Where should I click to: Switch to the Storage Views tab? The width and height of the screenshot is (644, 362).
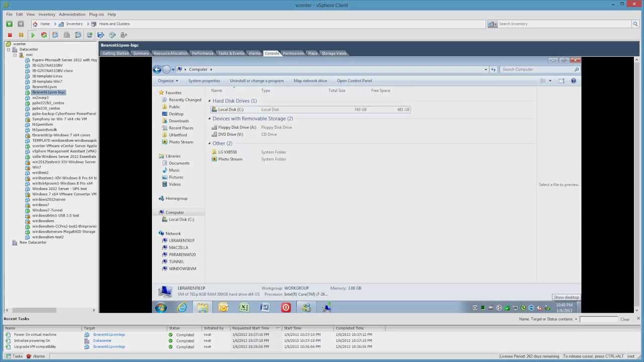click(334, 53)
